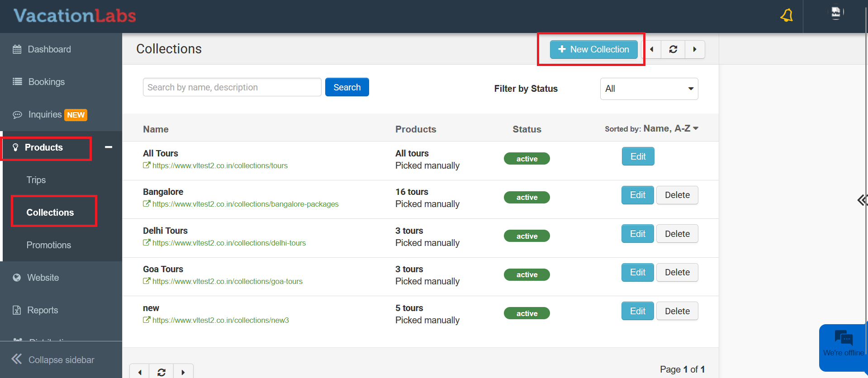This screenshot has height=378, width=868.
Task: Click the notification bell icon
Action: [x=787, y=16]
